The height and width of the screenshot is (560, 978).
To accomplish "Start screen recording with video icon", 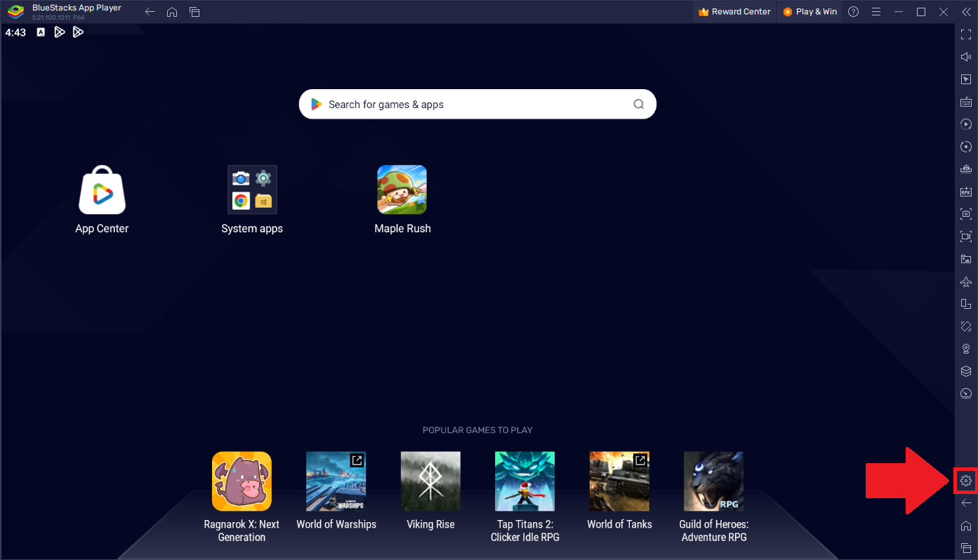I will point(966,236).
